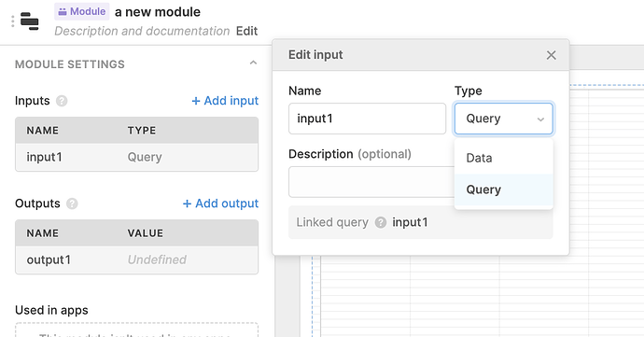This screenshot has height=337, width=644.
Task: Click Edit next to the description
Action: (x=246, y=31)
